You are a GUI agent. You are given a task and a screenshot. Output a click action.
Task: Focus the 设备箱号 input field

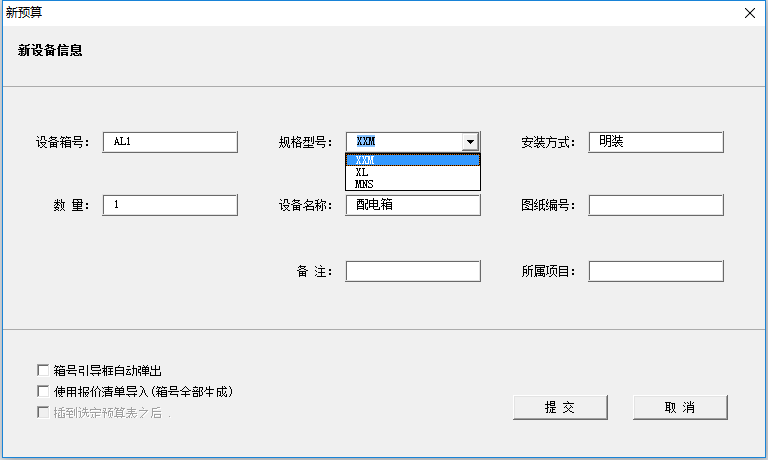170,142
